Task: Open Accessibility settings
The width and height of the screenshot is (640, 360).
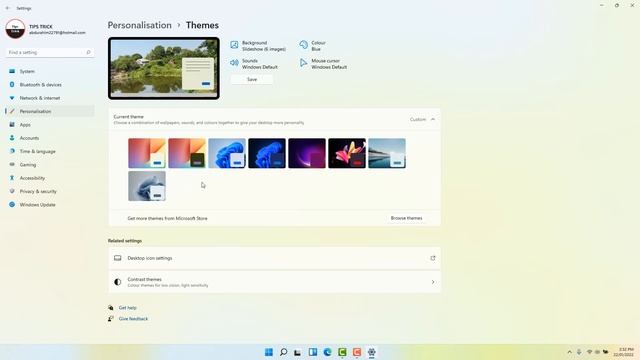Action: click(x=49, y=178)
